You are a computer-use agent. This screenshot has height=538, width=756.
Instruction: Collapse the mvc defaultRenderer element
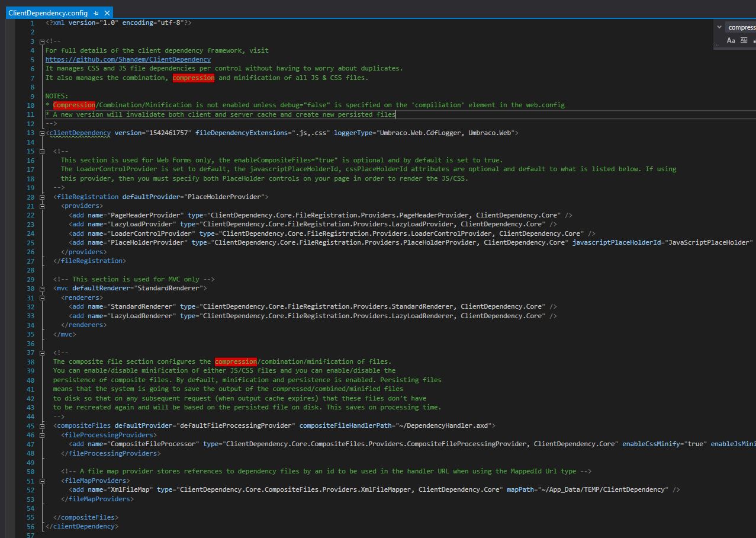point(42,289)
